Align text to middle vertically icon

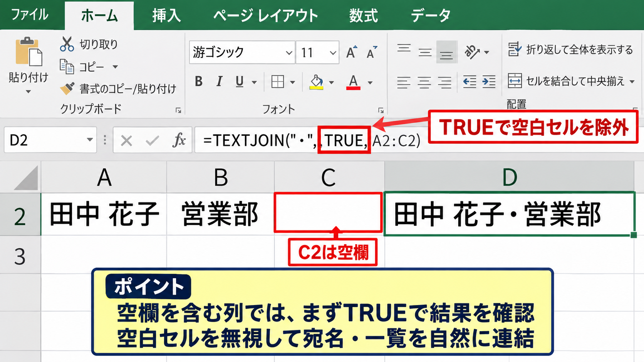[x=425, y=52]
